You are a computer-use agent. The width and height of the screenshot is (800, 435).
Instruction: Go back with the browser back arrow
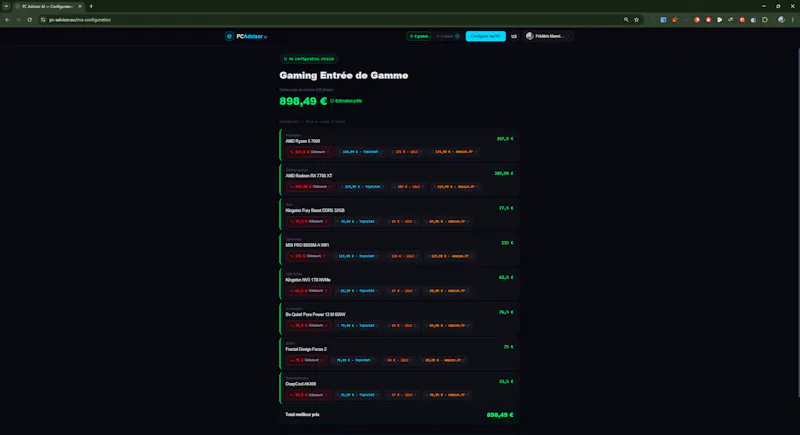(x=7, y=20)
